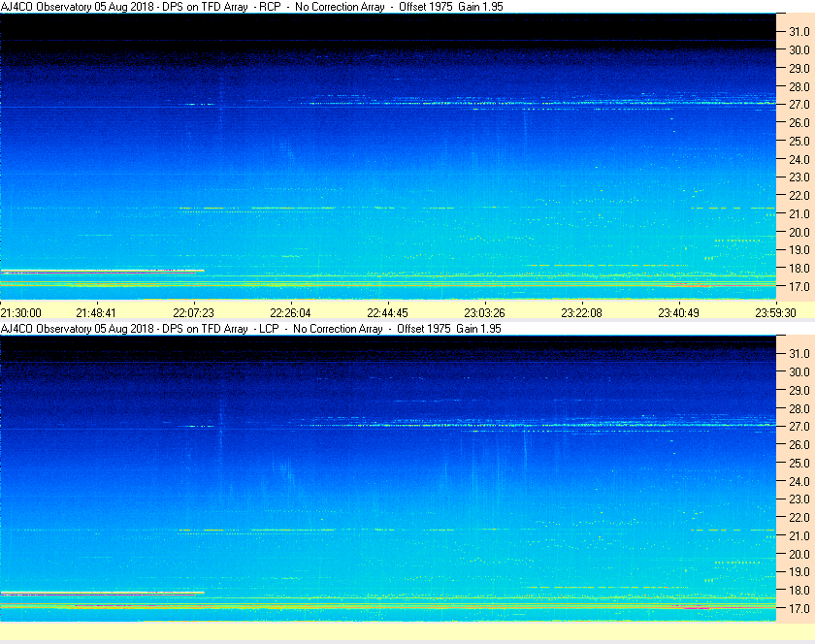Image resolution: width=815 pixels, height=644 pixels.
Task: Click the 21:48:41 time label
Action: [96, 313]
